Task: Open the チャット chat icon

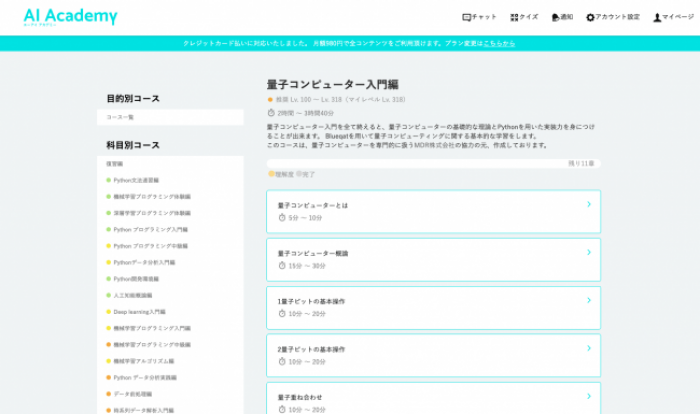Action: pyautogui.click(x=466, y=17)
